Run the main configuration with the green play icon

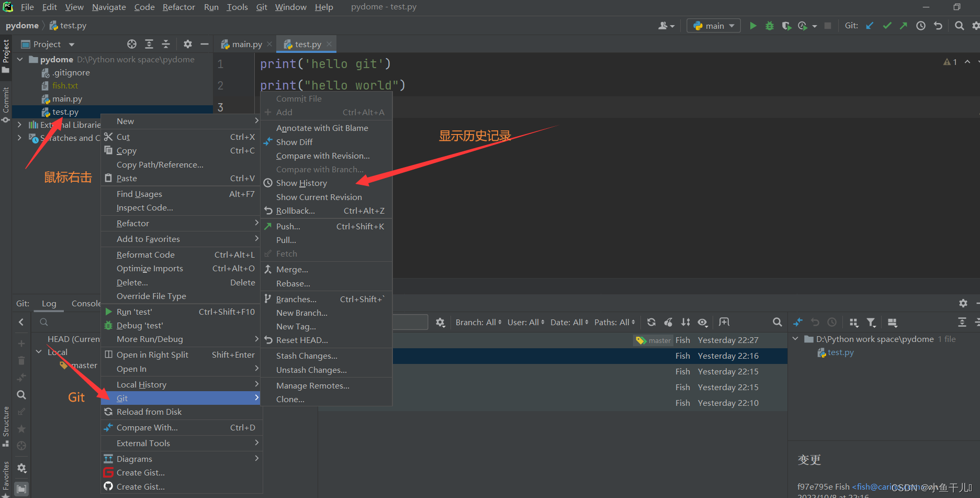tap(753, 26)
